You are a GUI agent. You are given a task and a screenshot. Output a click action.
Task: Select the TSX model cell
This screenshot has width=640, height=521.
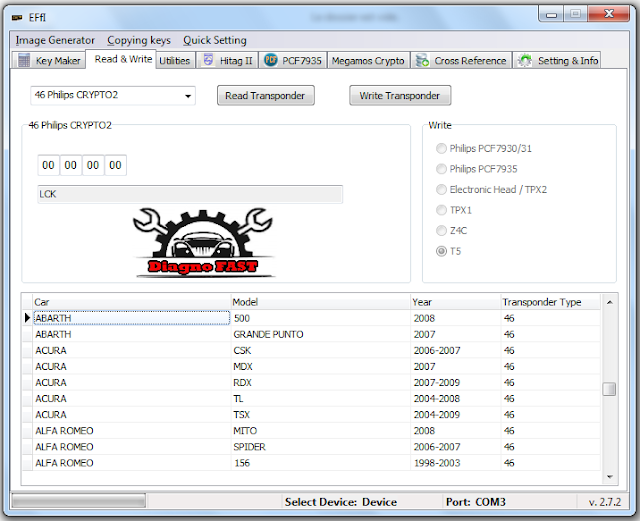coord(320,415)
